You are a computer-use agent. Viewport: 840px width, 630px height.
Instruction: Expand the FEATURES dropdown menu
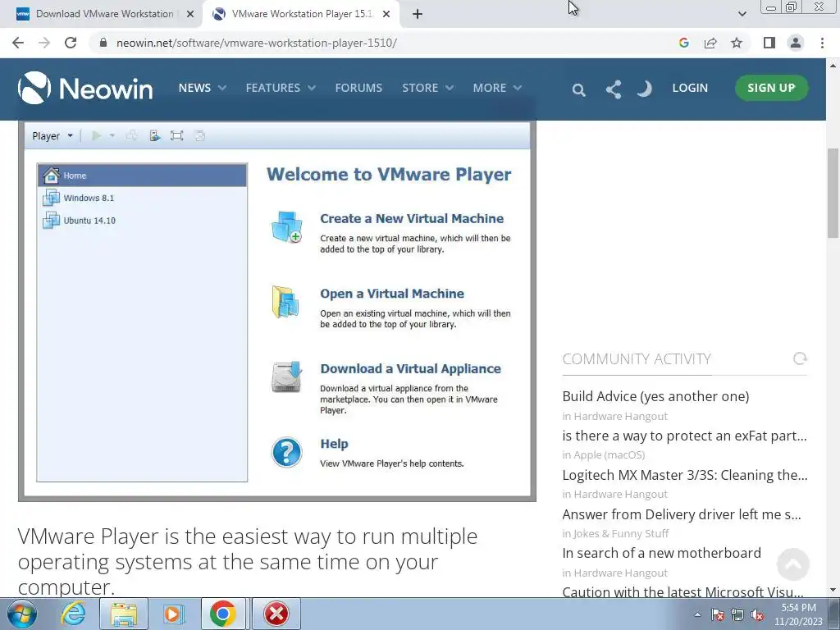point(281,88)
